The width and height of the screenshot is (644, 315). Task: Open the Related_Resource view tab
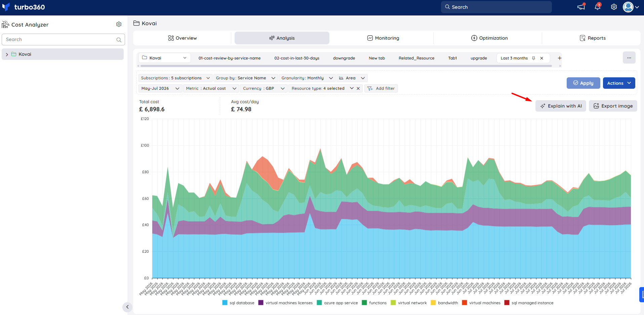tap(416, 58)
